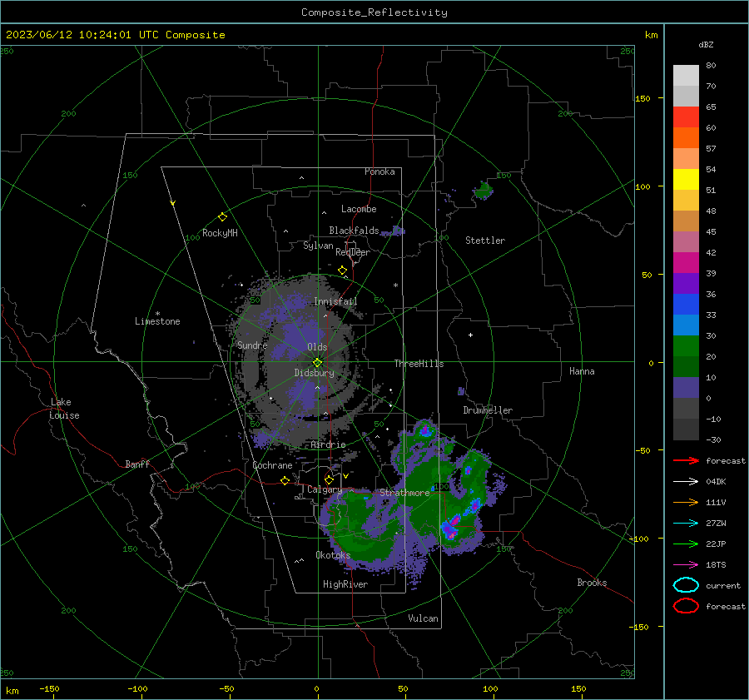Click the Composite_Reflectivity title
Screen dimensions: 749x700
374,12
